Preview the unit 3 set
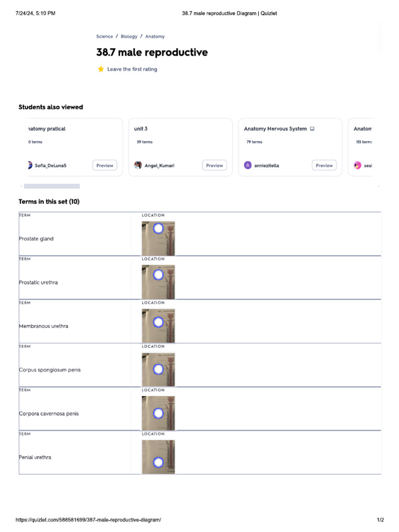The height and width of the screenshot is (532, 399). 214,165
